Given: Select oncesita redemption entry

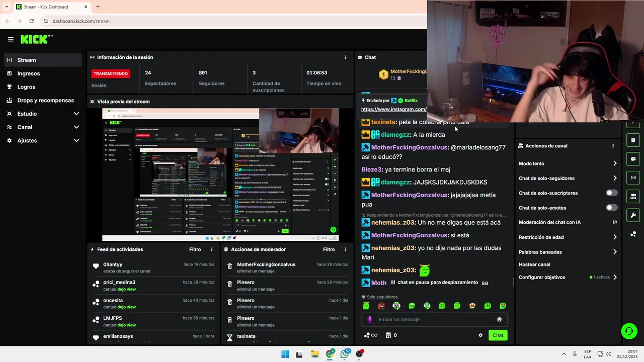Looking at the screenshot, I should [x=153, y=303].
